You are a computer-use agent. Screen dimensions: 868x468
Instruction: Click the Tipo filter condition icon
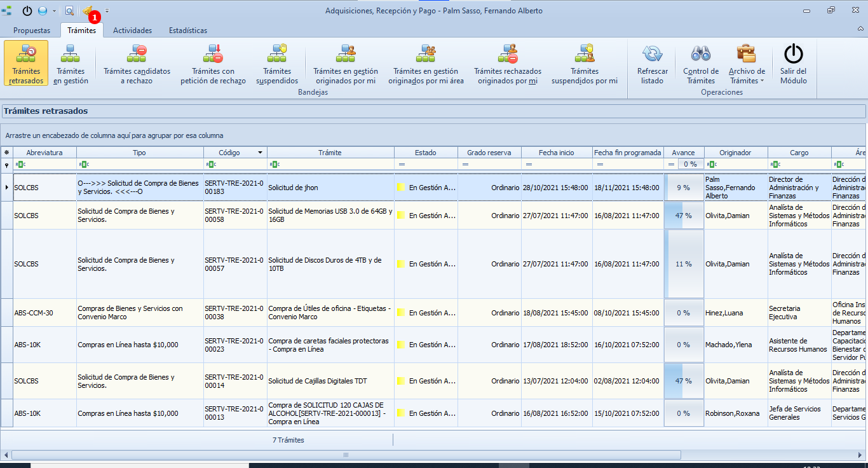[84, 164]
